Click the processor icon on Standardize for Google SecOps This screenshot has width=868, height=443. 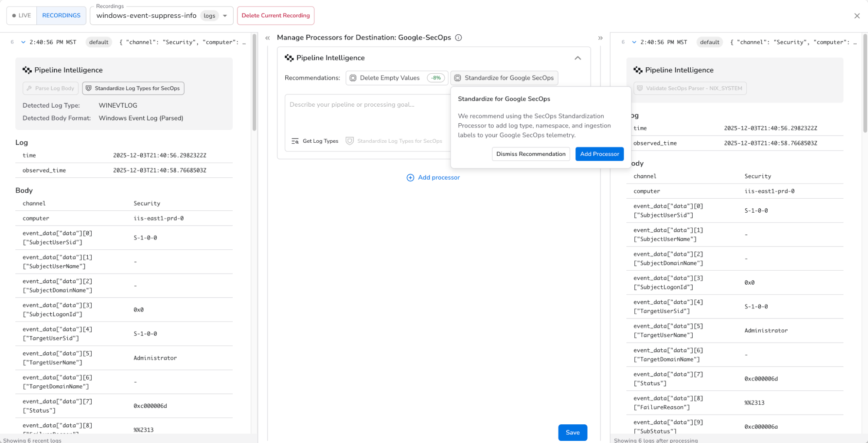click(457, 78)
